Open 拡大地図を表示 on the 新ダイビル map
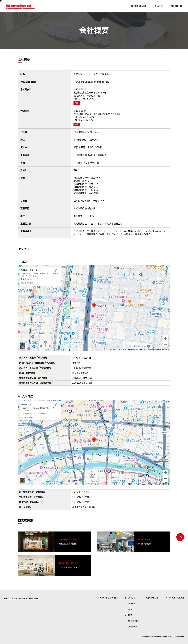Image resolution: width=188 pixels, height=644 pixels. pos(27,418)
